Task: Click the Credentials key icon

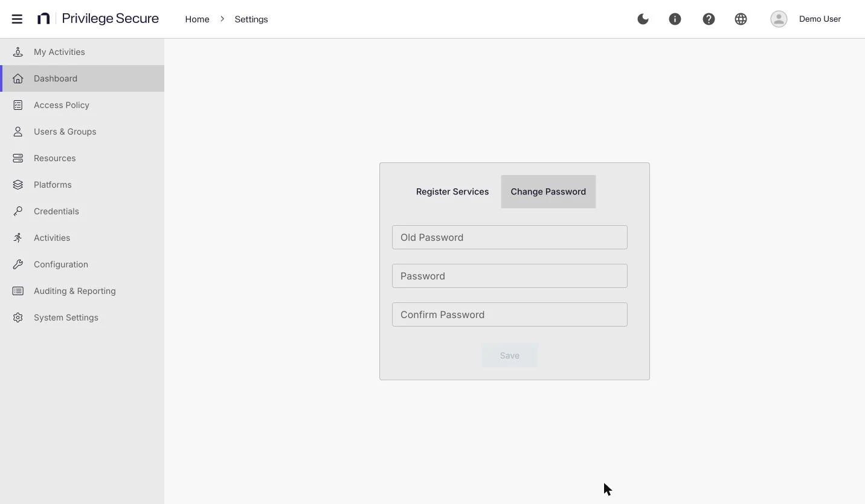Action: coord(18,211)
